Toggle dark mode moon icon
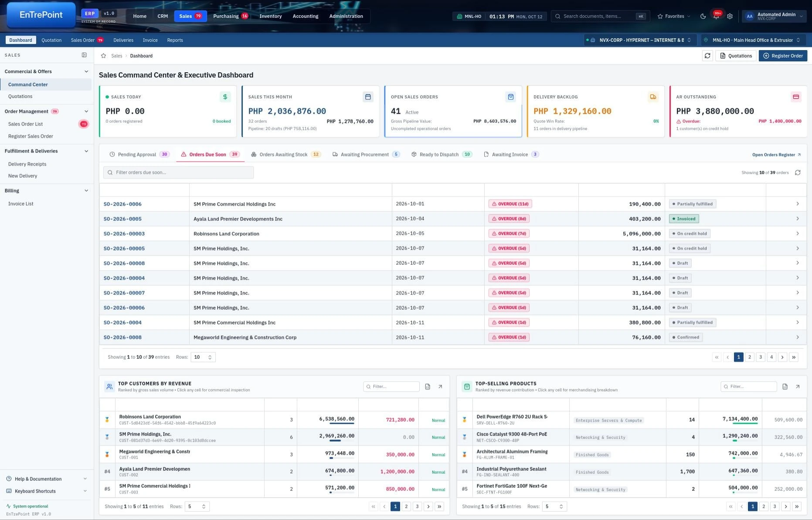812x520 pixels. tap(703, 16)
